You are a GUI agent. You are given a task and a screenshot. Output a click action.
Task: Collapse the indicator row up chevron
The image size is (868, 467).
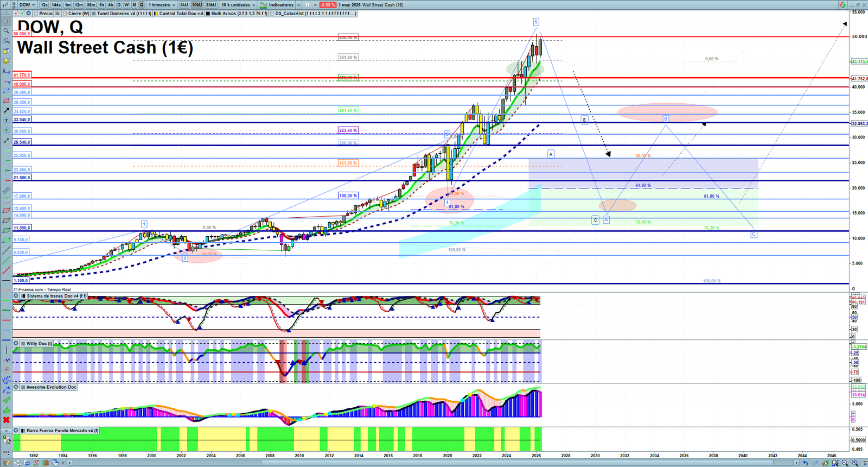coord(7,13)
